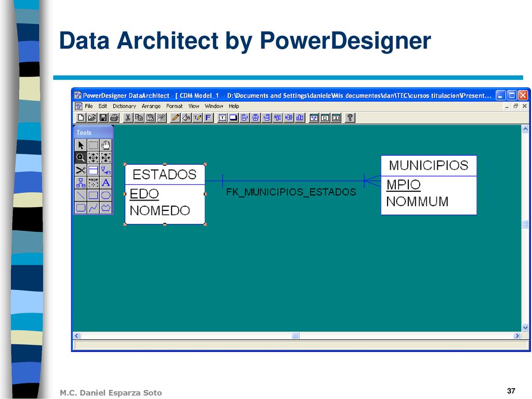The width and height of the screenshot is (532, 399).
Task: Click the Cut scissors icon in the top toolbar
Action: pos(128,118)
